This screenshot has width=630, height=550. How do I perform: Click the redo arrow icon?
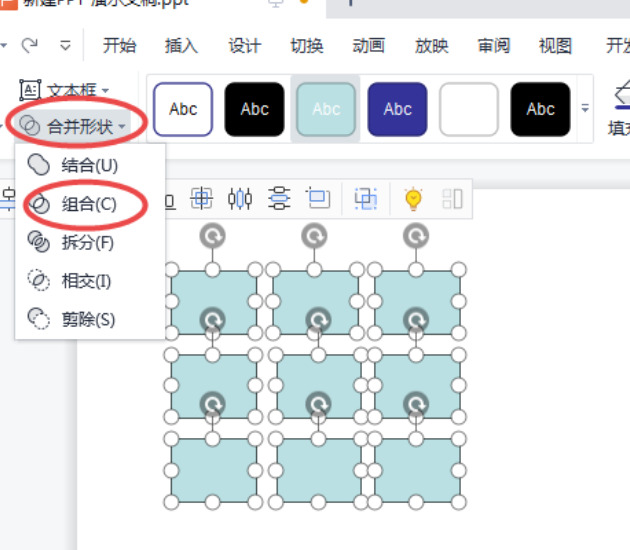[29, 45]
